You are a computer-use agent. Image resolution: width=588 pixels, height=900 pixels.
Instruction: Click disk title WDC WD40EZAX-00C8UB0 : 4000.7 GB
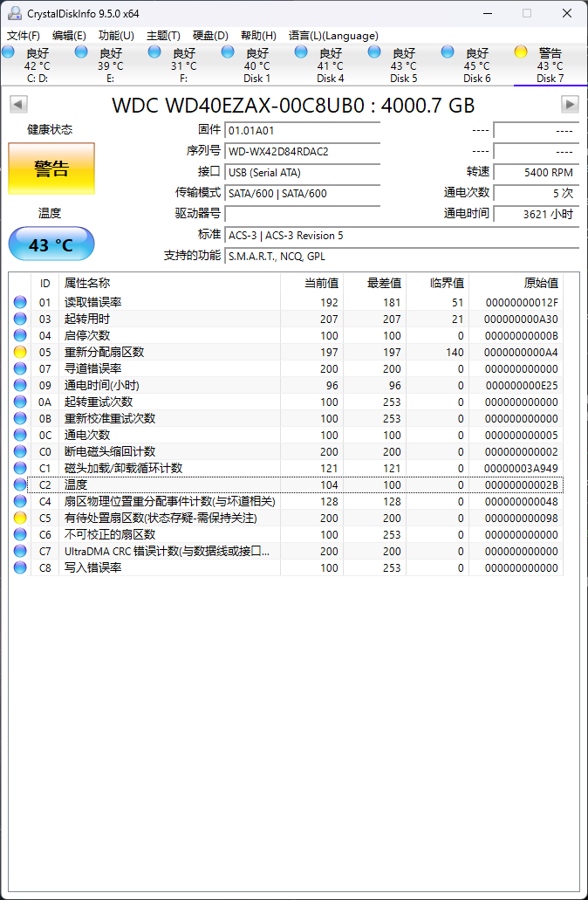(x=293, y=105)
